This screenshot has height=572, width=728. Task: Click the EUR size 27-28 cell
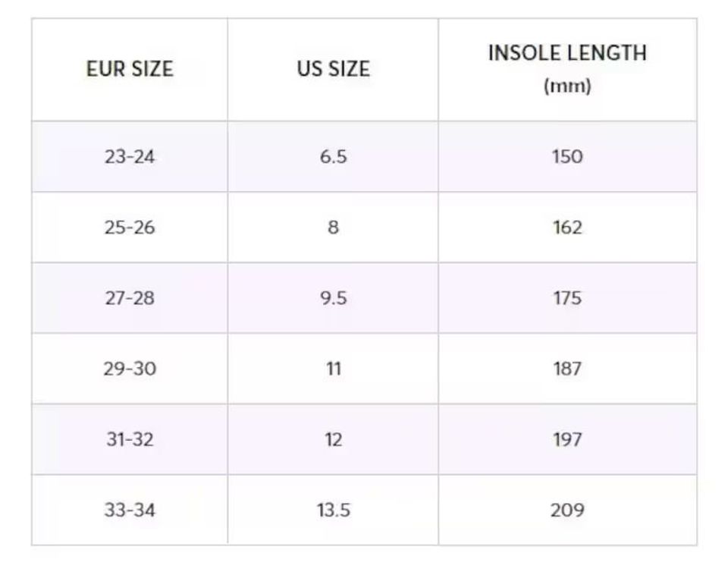pos(130,298)
